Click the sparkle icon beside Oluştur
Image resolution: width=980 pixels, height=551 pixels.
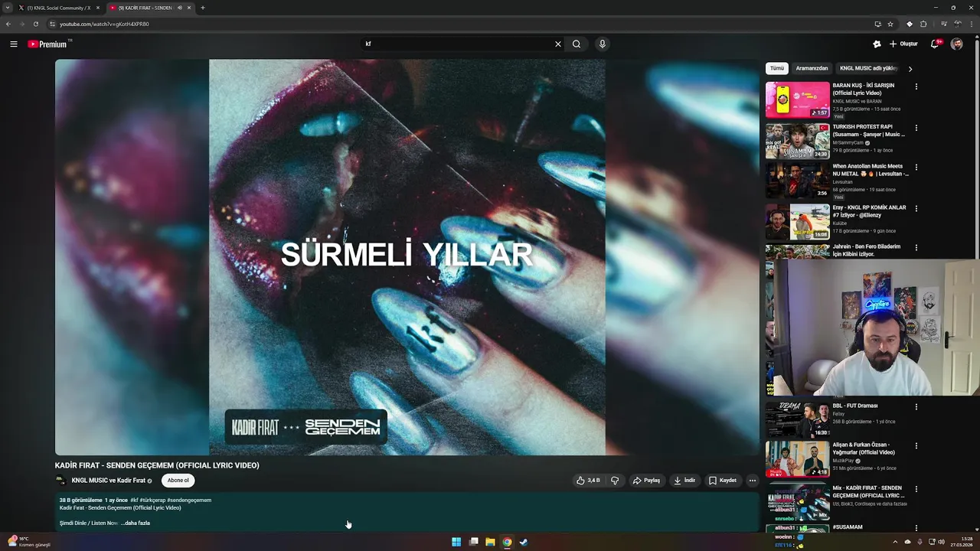877,44
